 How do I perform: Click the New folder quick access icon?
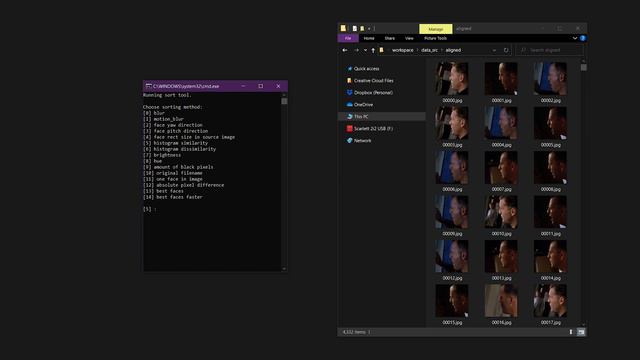coord(362,29)
